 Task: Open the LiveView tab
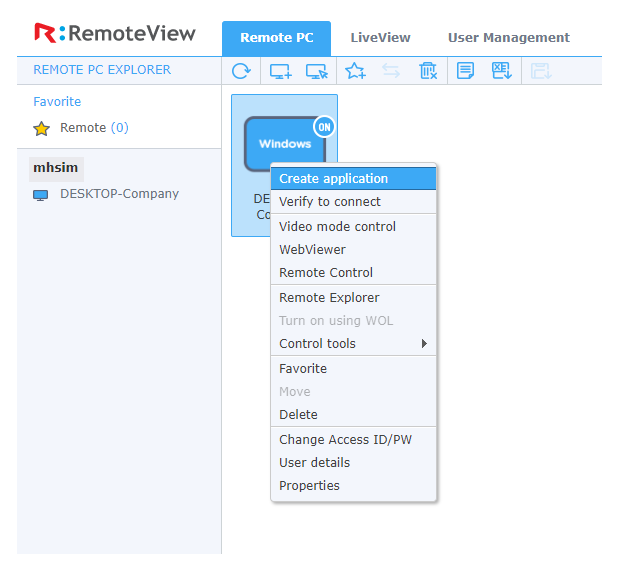[x=380, y=38]
